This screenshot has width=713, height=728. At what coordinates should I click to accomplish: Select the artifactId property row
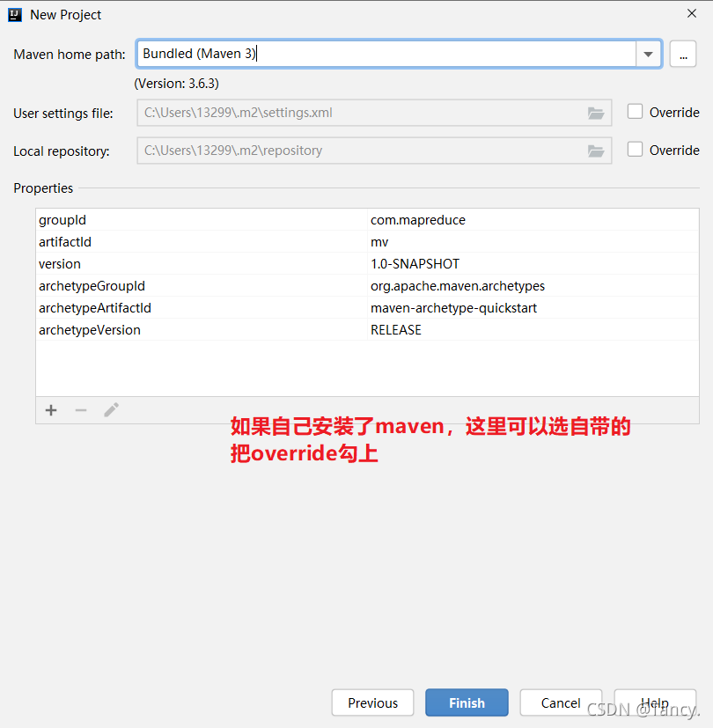(x=367, y=241)
